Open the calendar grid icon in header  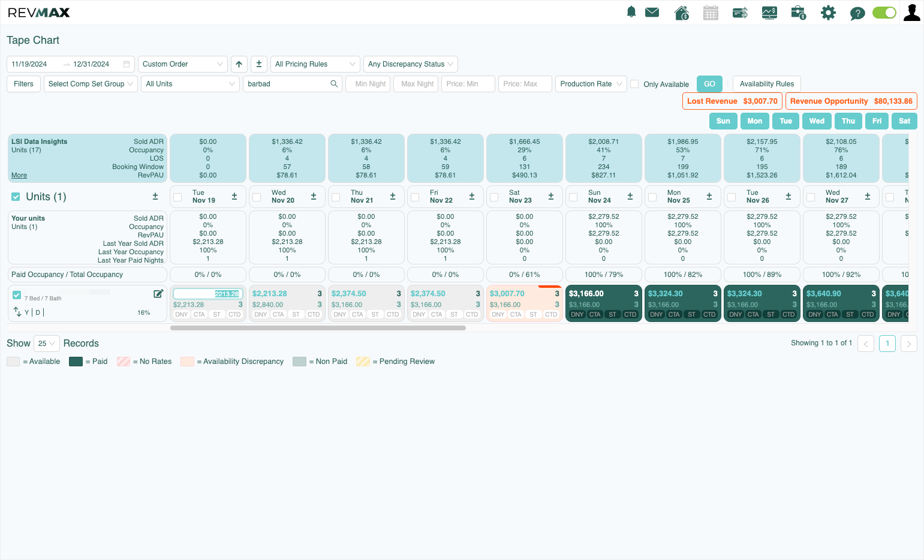pos(711,13)
